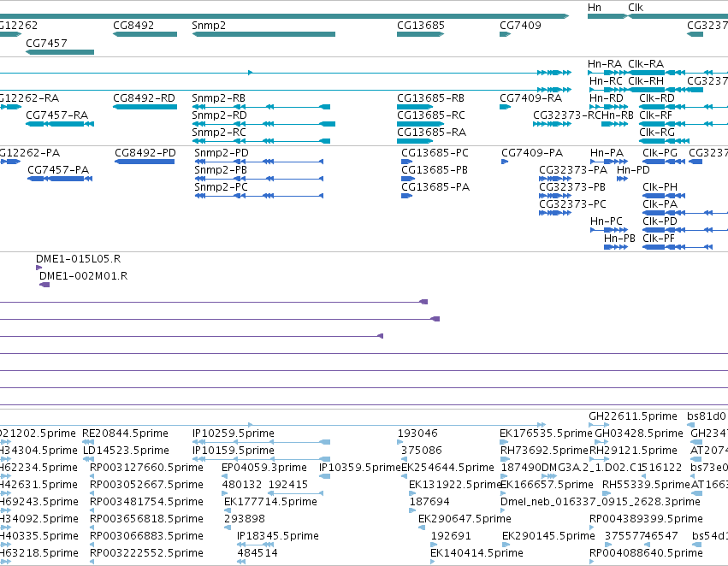
Task: Open EST RE20844.5prime
Action: (126, 433)
